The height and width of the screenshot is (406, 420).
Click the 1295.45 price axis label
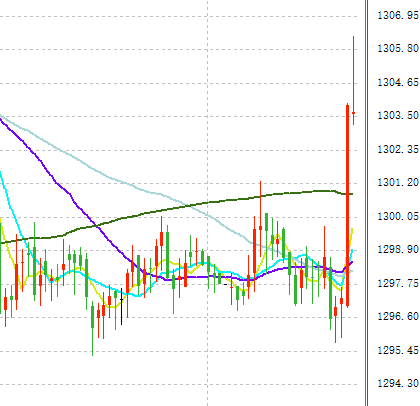point(398,351)
